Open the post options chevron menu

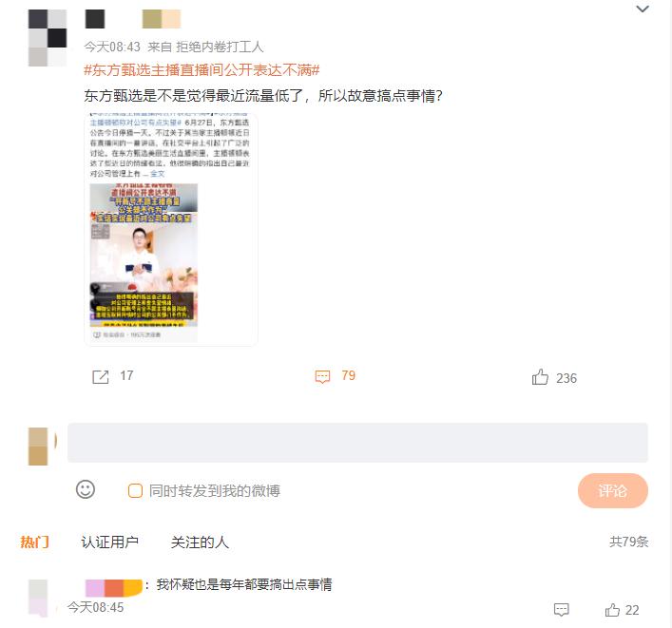pos(642,9)
